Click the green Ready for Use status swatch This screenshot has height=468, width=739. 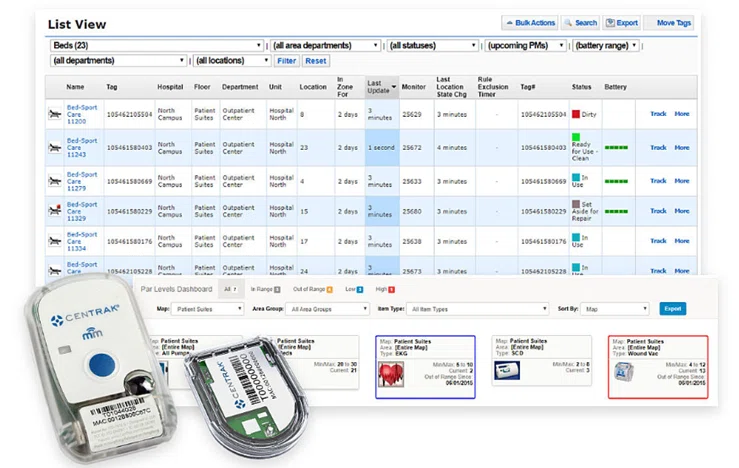575,137
